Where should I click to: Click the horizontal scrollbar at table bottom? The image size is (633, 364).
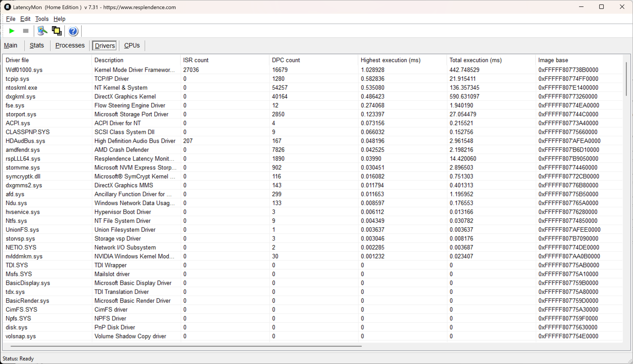pos(186,346)
